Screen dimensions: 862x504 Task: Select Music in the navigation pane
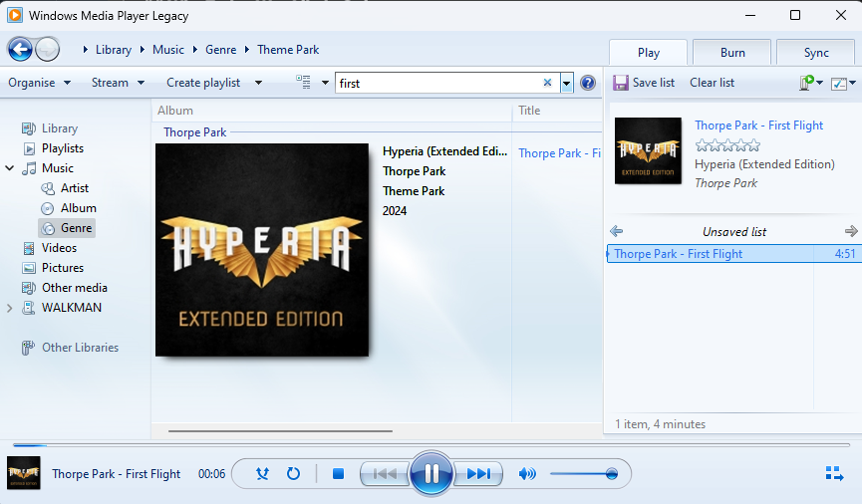point(57,168)
